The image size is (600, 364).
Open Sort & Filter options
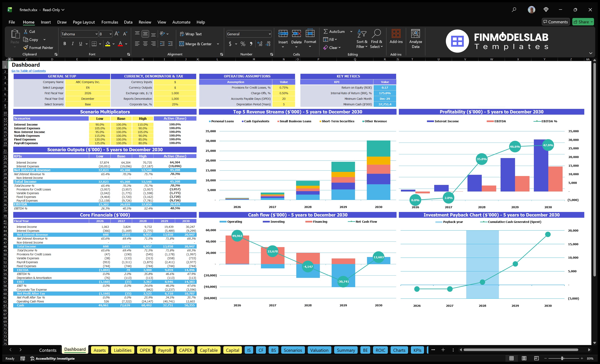coord(362,39)
